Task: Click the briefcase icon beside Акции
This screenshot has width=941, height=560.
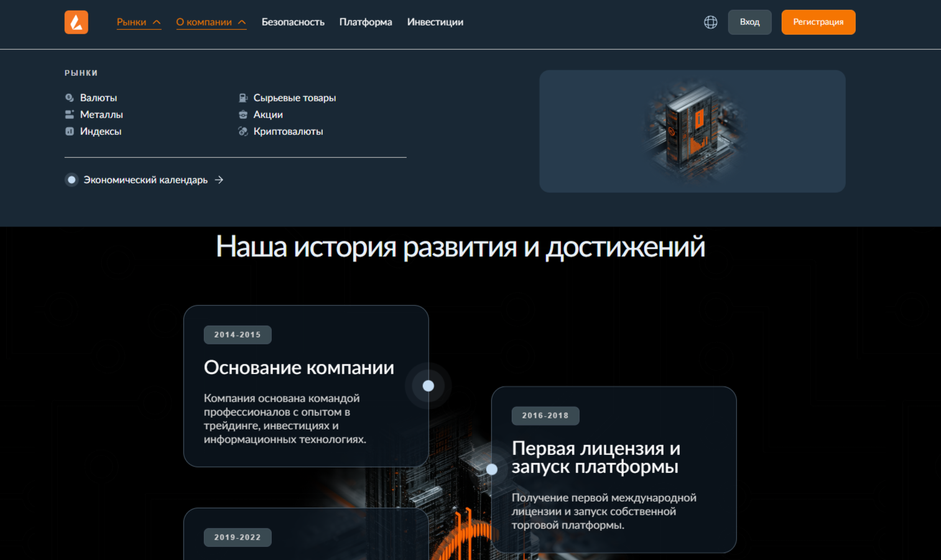Action: coord(243,115)
